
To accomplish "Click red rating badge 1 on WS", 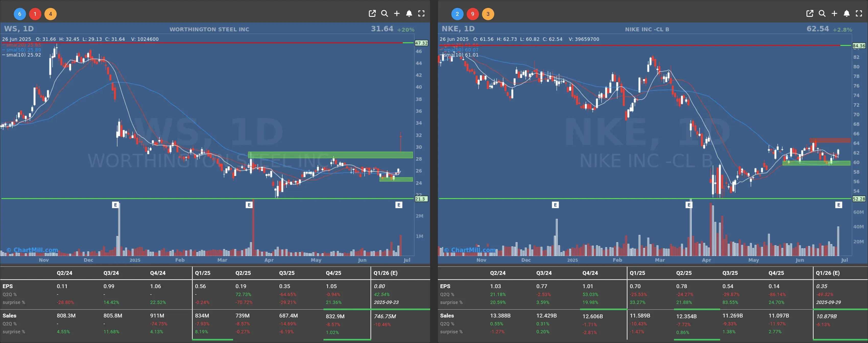I will click(35, 14).
